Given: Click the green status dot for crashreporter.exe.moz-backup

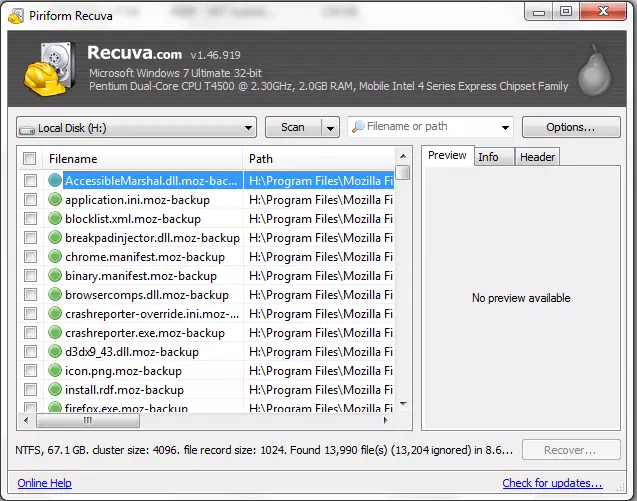Looking at the screenshot, I should pyautogui.click(x=55, y=332).
